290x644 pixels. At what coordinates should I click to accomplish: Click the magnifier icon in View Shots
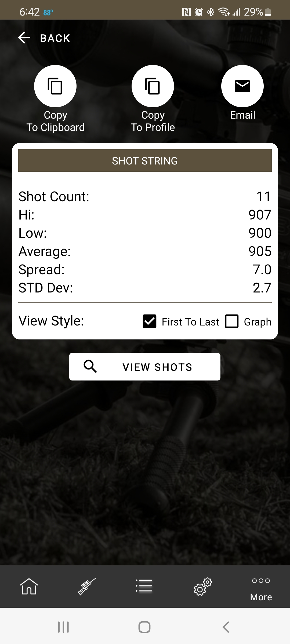tap(90, 367)
